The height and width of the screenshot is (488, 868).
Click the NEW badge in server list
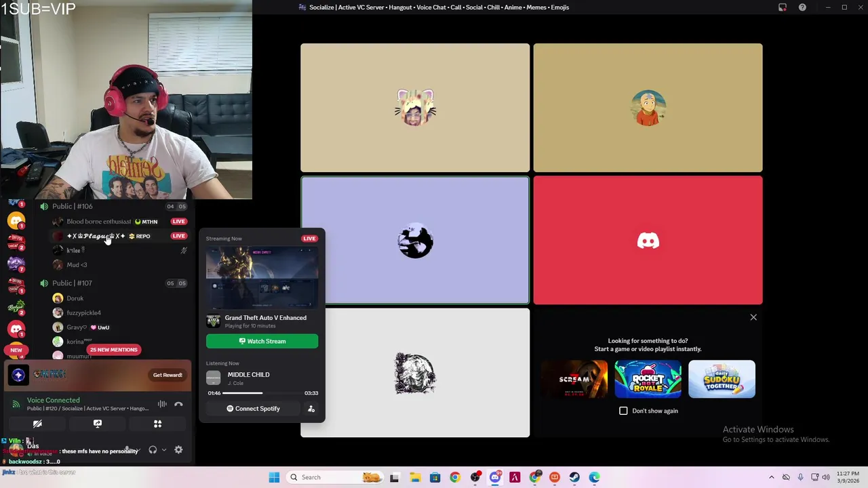[x=16, y=350]
